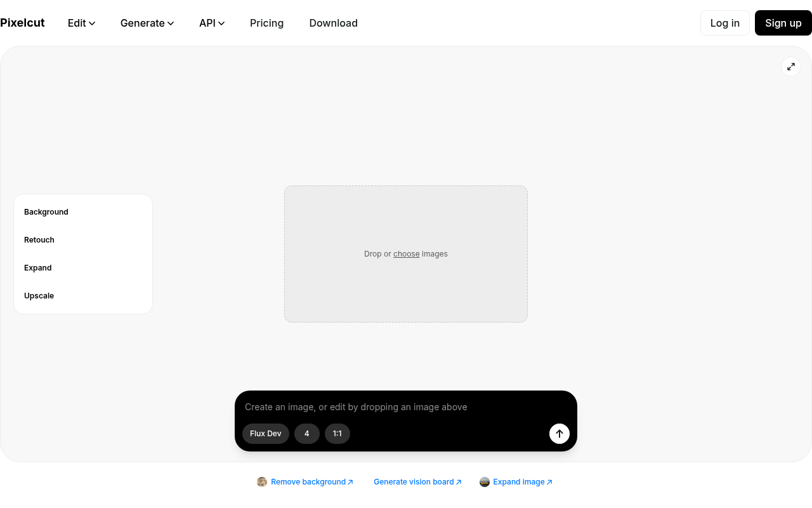
Task: Open the Edit dropdown
Action: tap(81, 23)
